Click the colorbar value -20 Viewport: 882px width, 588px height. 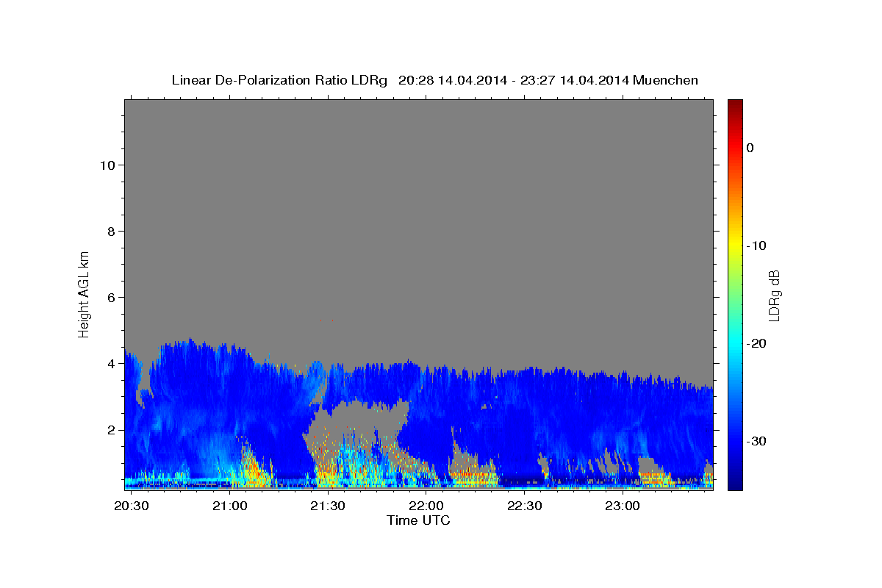[x=756, y=343]
